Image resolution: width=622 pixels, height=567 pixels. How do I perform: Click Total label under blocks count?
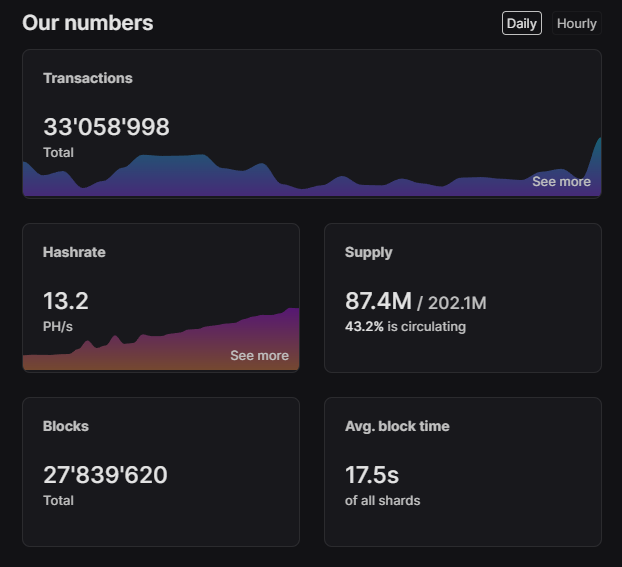[x=58, y=501]
